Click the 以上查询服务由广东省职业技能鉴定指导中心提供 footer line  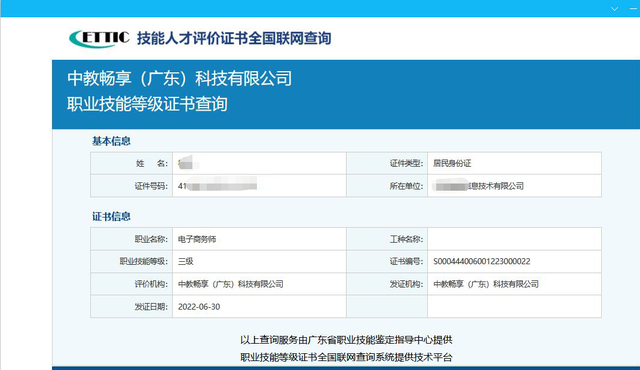346,340
